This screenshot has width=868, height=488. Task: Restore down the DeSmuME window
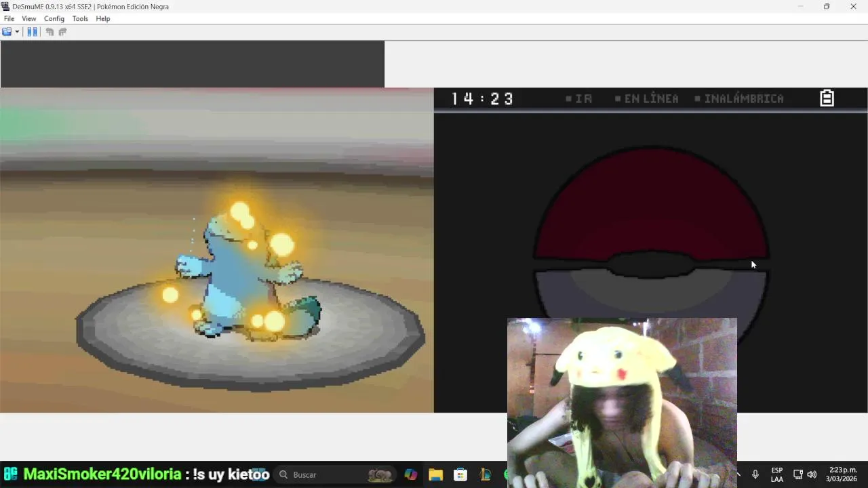(827, 6)
